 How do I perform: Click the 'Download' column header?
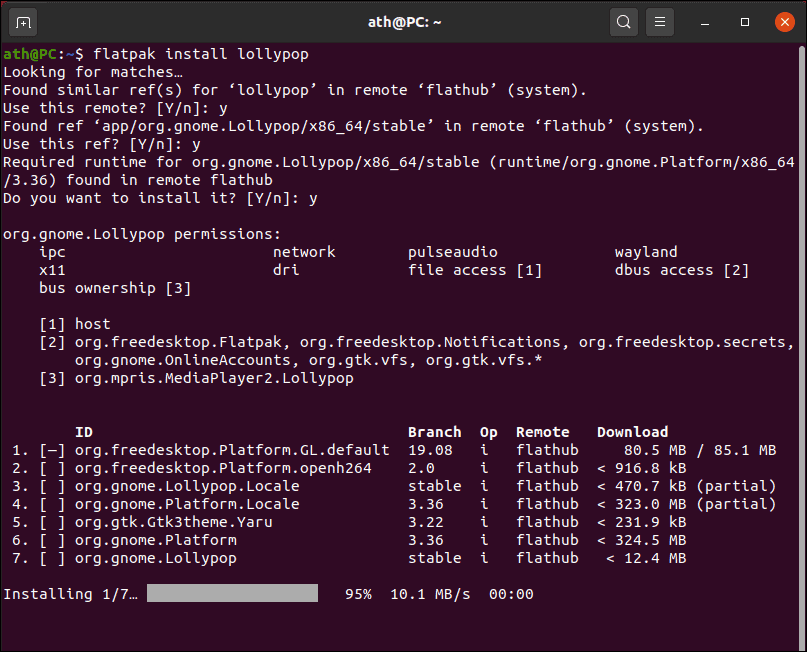point(633,432)
